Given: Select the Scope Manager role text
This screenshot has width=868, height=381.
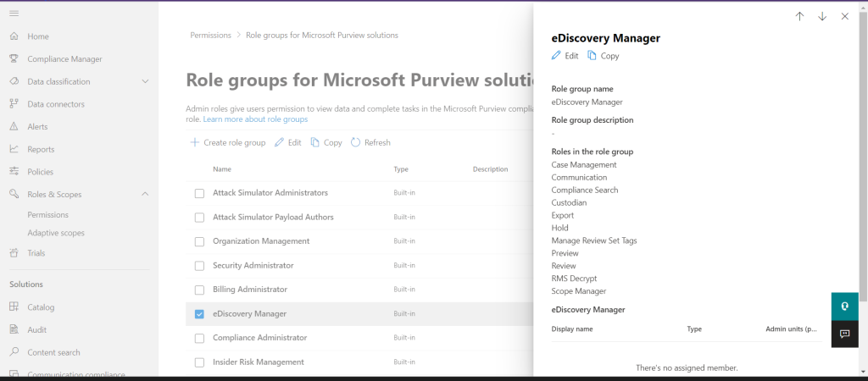Looking at the screenshot, I should tap(579, 291).
